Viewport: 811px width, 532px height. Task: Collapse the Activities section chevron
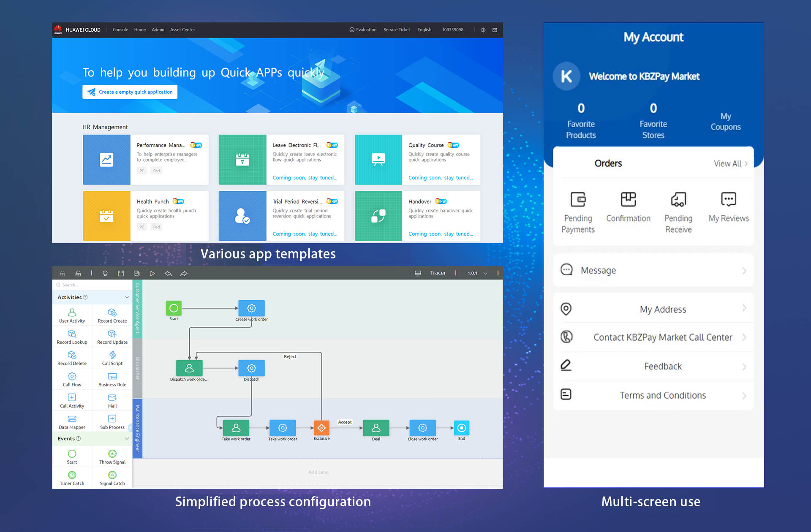point(127,297)
